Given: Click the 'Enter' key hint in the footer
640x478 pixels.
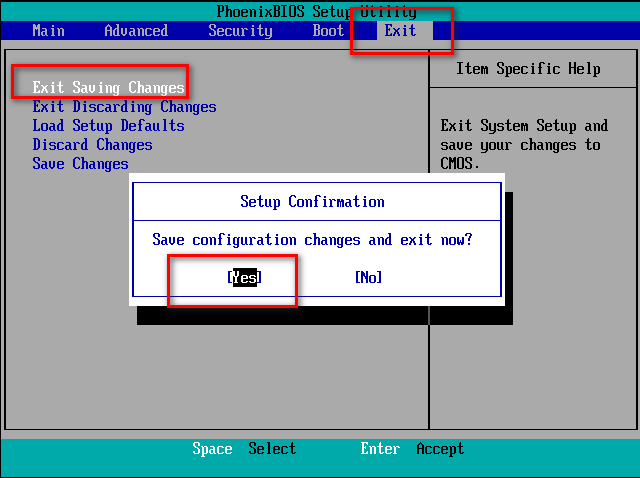Looking at the screenshot, I should pos(380,449).
